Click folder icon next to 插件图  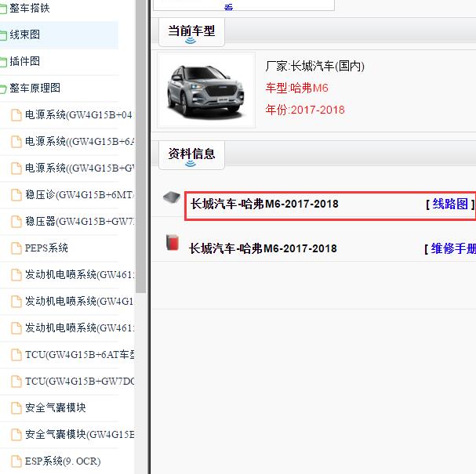pyautogui.click(x=3, y=62)
